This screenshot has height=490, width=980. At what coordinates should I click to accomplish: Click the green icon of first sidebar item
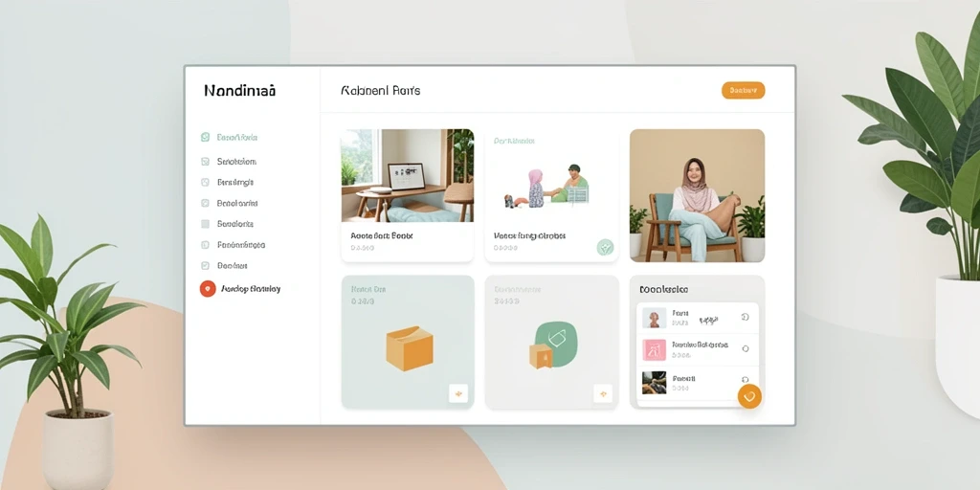click(205, 137)
